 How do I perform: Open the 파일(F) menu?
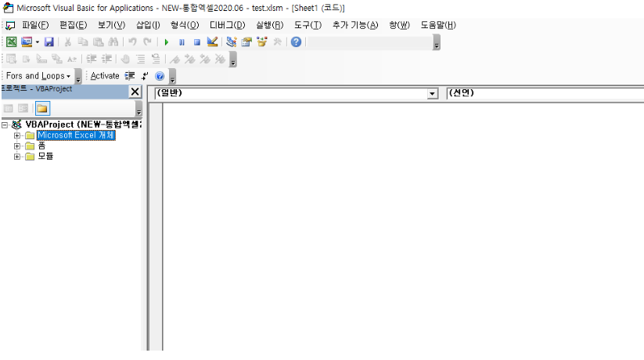[35, 25]
